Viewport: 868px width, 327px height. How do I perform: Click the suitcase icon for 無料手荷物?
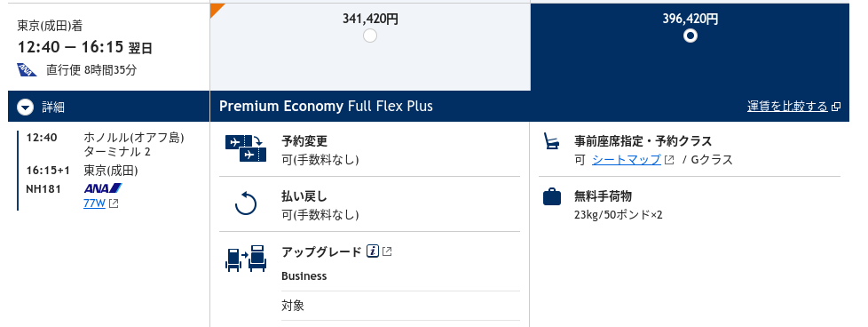[552, 196]
